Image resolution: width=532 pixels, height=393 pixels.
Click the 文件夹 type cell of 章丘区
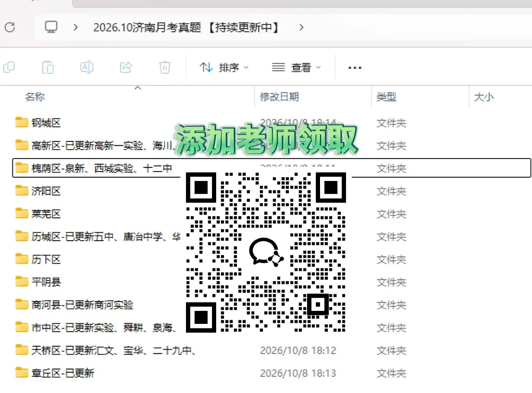391,373
